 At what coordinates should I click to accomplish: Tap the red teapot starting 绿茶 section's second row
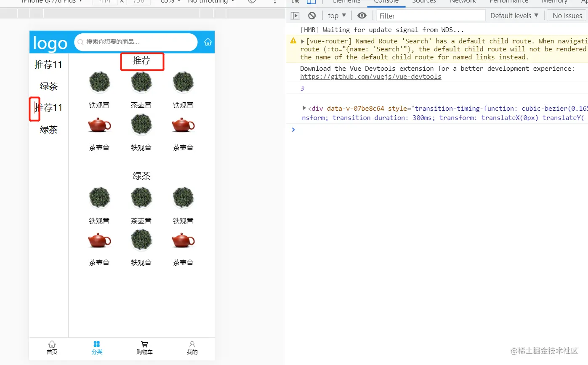[x=99, y=240]
